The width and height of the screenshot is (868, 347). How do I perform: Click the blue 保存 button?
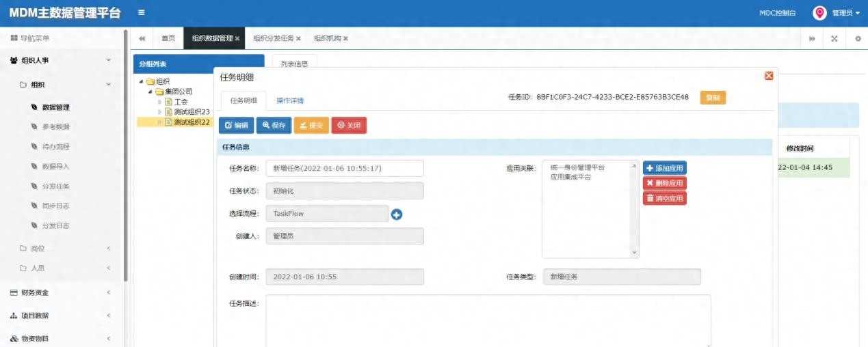[274, 126]
